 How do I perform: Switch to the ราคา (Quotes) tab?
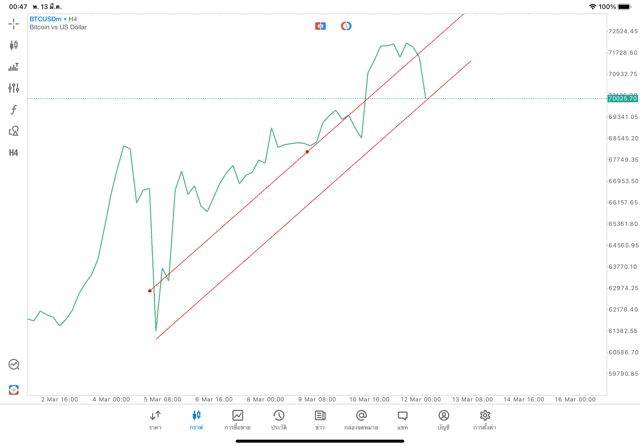[155, 420]
